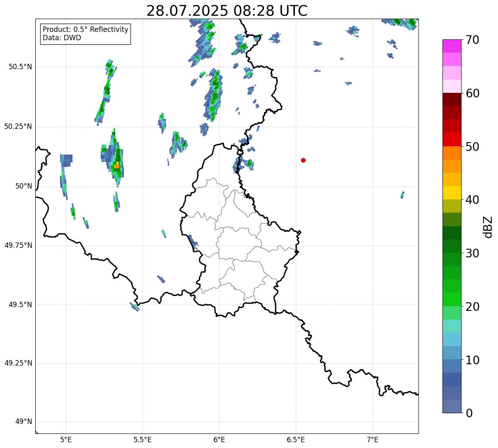Click the 6.5°E longitude label
Image resolution: width=498 pixels, height=448 pixels.
coord(296,439)
